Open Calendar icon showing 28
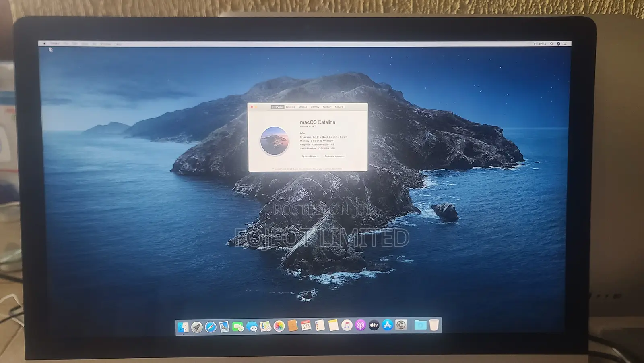 (306, 326)
